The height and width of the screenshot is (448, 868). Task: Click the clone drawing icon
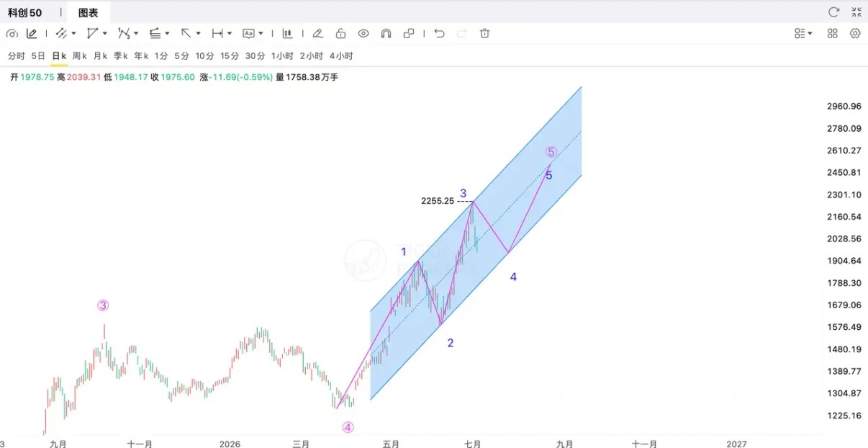pyautogui.click(x=409, y=33)
